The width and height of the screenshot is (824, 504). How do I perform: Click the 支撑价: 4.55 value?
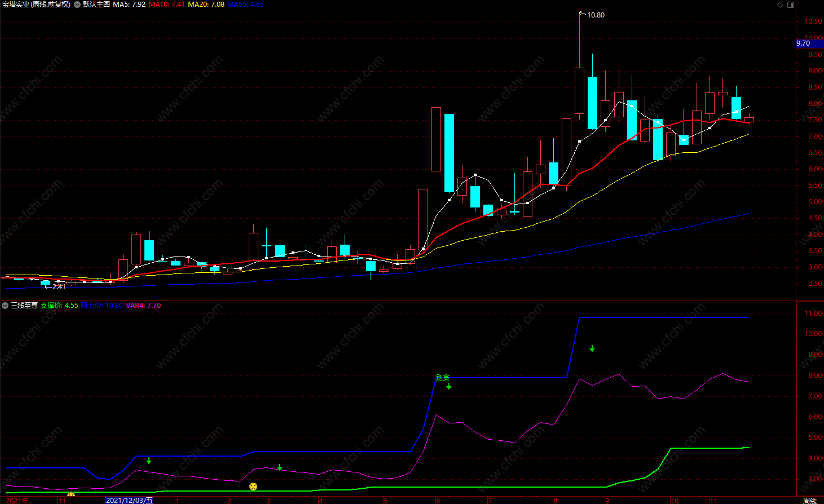click(59, 306)
